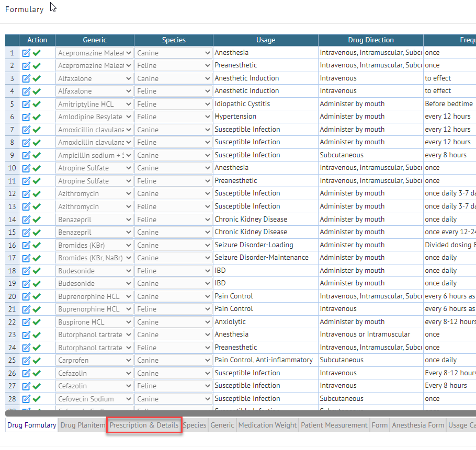Viewport: 476px width, 450px height.
Task: Click the Drug Direction column header
Action: click(371, 40)
